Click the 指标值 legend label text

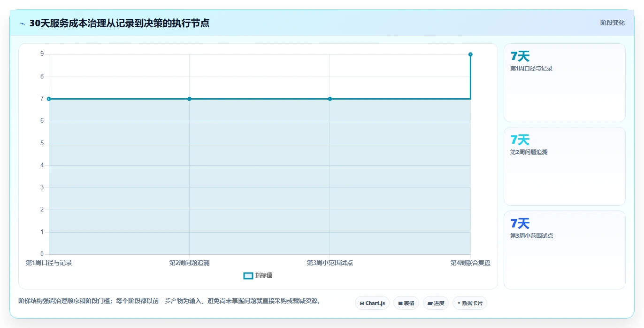(x=264, y=275)
